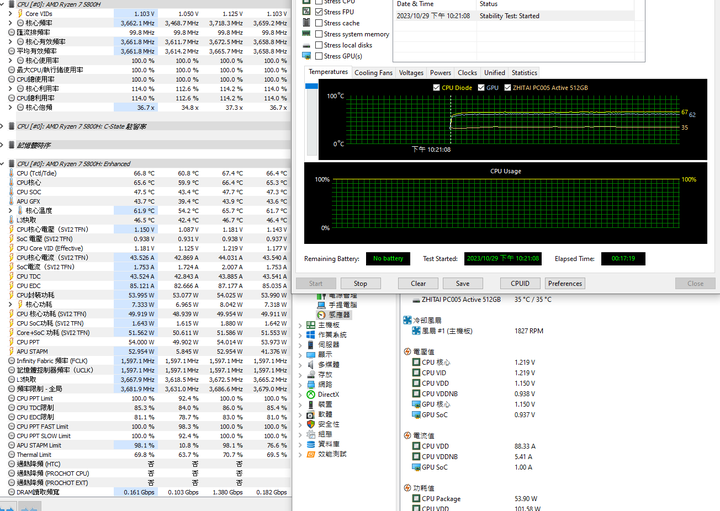
Task: Click the blue fan icon beside 冷卻風扇
Action: click(407, 320)
